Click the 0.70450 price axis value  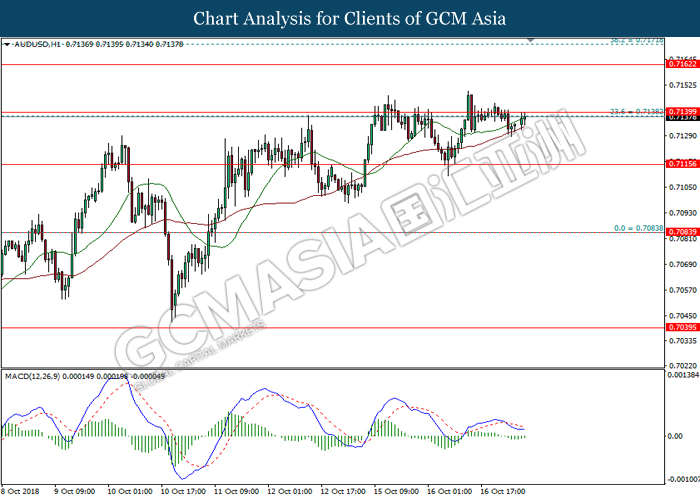[x=683, y=316]
